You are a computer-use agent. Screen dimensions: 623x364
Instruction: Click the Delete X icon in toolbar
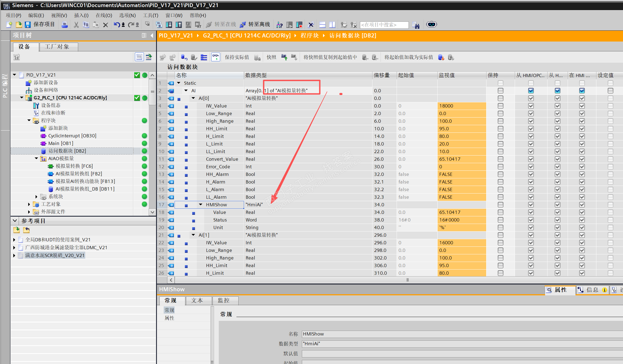coord(106,25)
